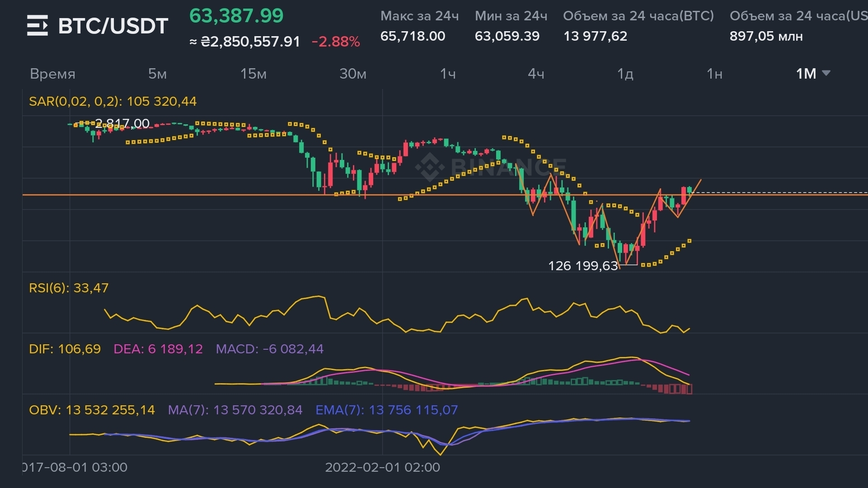The image size is (868, 488).
Task: Click the 2017-08-01 03:00 date label
Action: pos(75,467)
